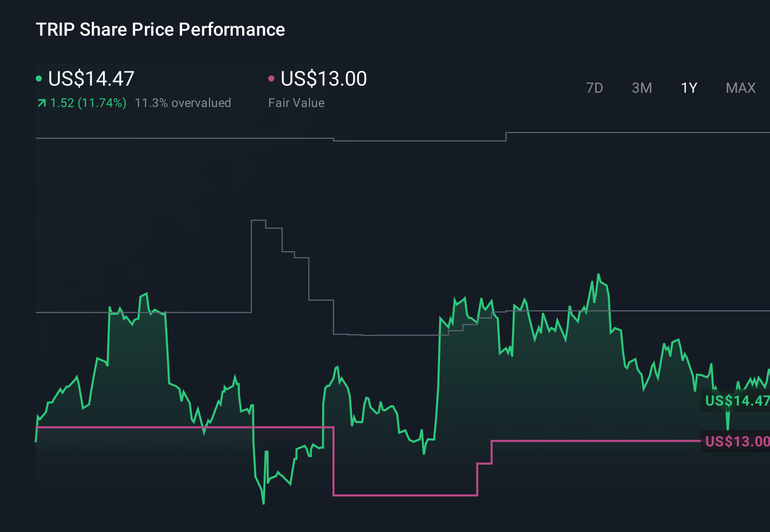Open the MAX time range view

pyautogui.click(x=740, y=88)
